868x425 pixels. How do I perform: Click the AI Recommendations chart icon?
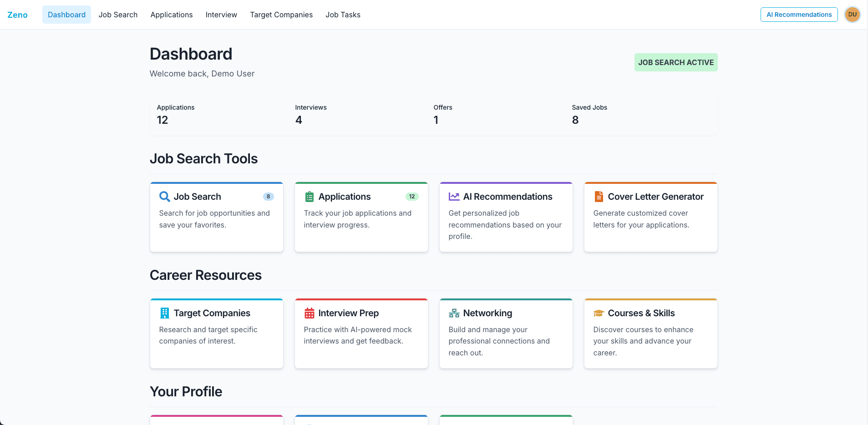coord(454,197)
